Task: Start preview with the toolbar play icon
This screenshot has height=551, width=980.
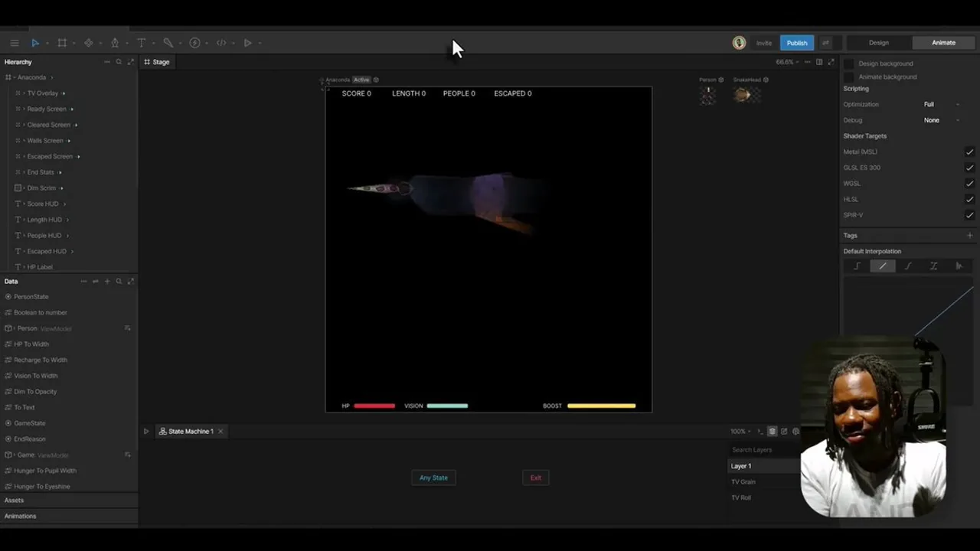Action: (x=247, y=43)
